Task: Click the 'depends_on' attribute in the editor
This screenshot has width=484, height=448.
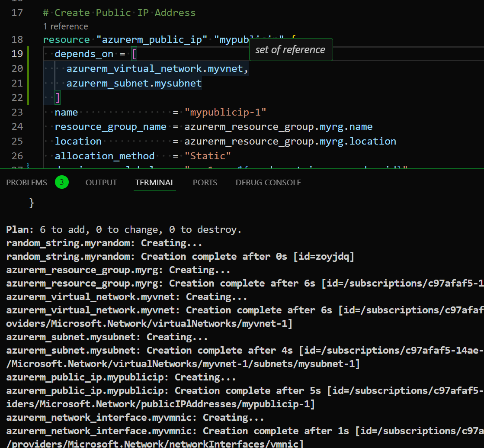Action: 84,54
